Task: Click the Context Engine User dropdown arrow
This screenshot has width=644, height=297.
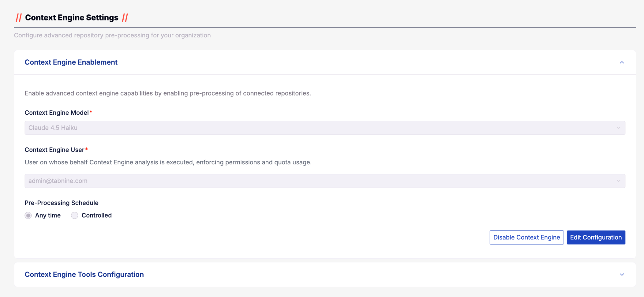Action: [x=618, y=181]
